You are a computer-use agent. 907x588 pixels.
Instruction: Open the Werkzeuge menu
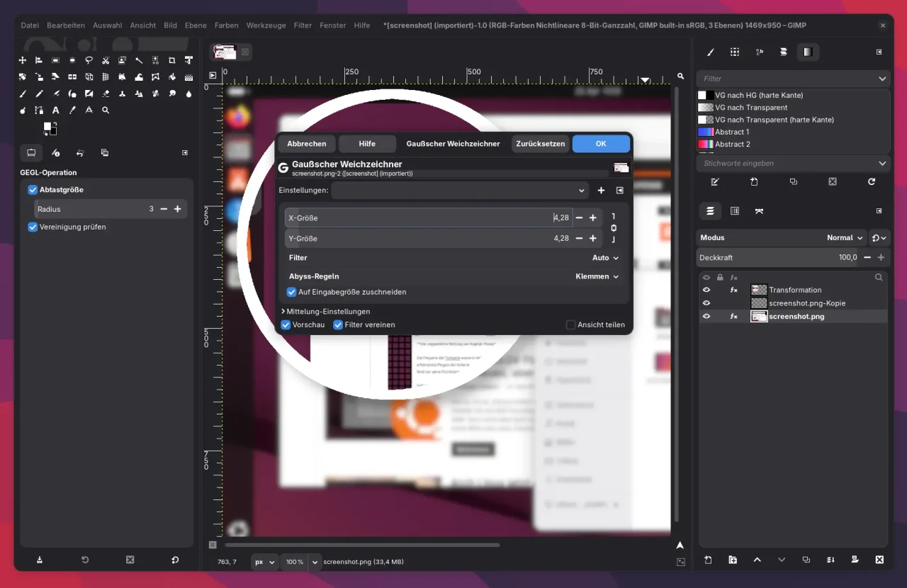(x=266, y=26)
